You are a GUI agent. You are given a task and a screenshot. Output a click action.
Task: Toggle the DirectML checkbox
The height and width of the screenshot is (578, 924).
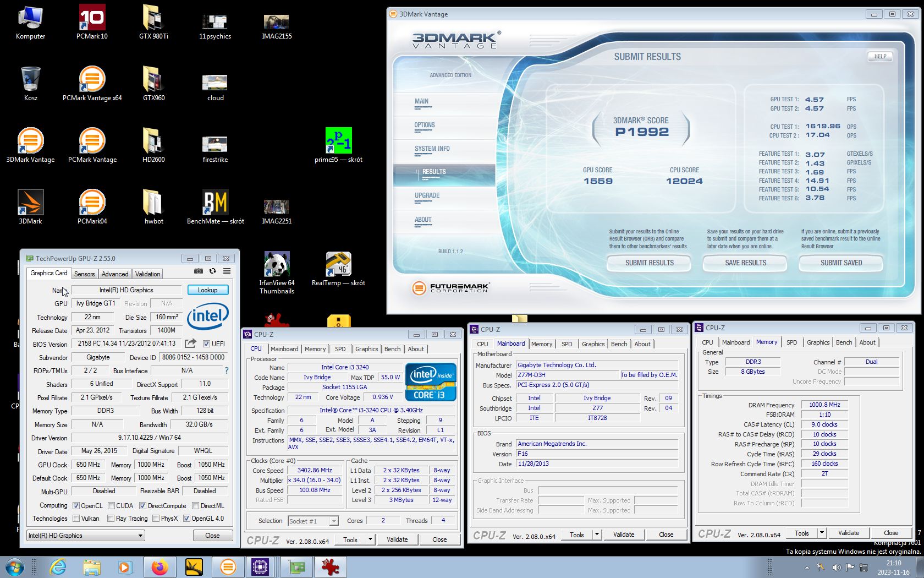[195, 505]
